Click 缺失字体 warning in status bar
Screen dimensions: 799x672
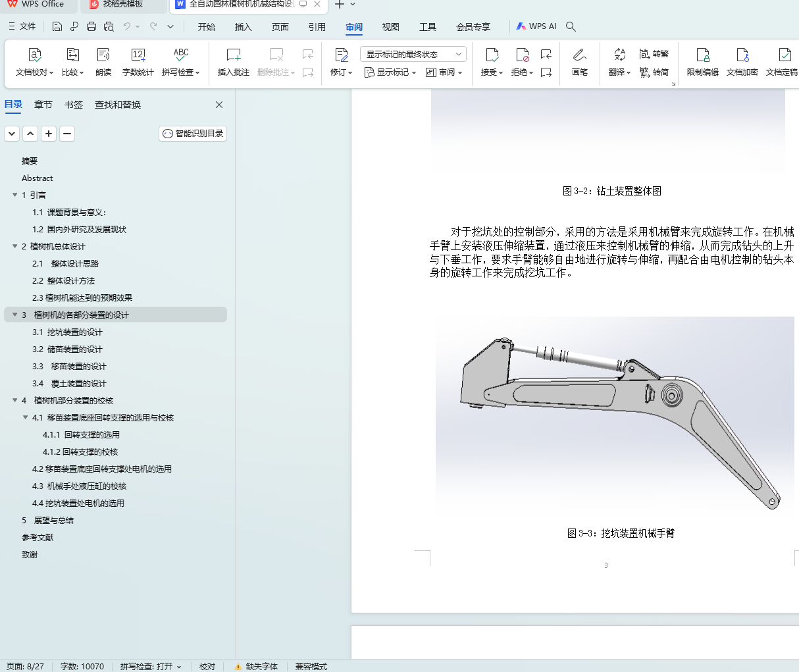[x=257, y=666]
